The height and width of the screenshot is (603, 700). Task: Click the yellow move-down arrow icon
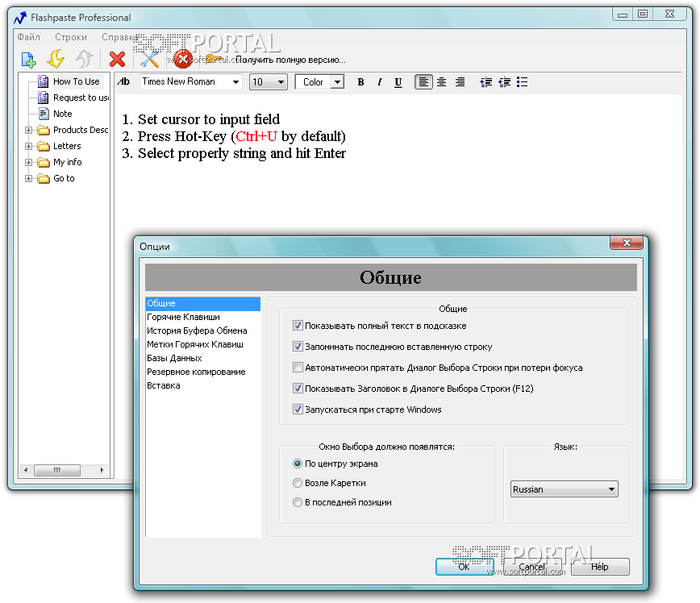56,59
